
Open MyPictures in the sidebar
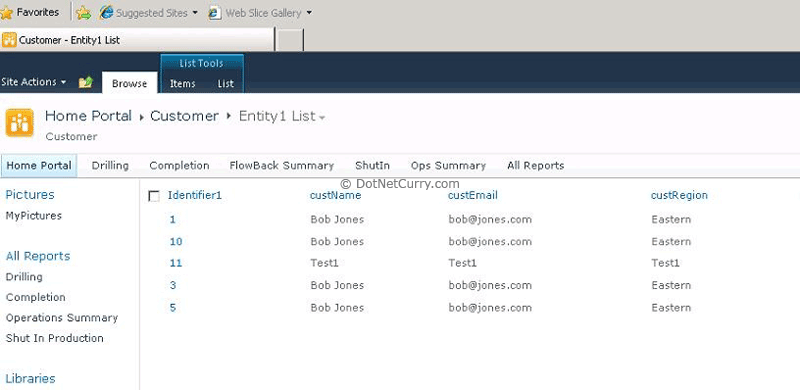pos(34,215)
